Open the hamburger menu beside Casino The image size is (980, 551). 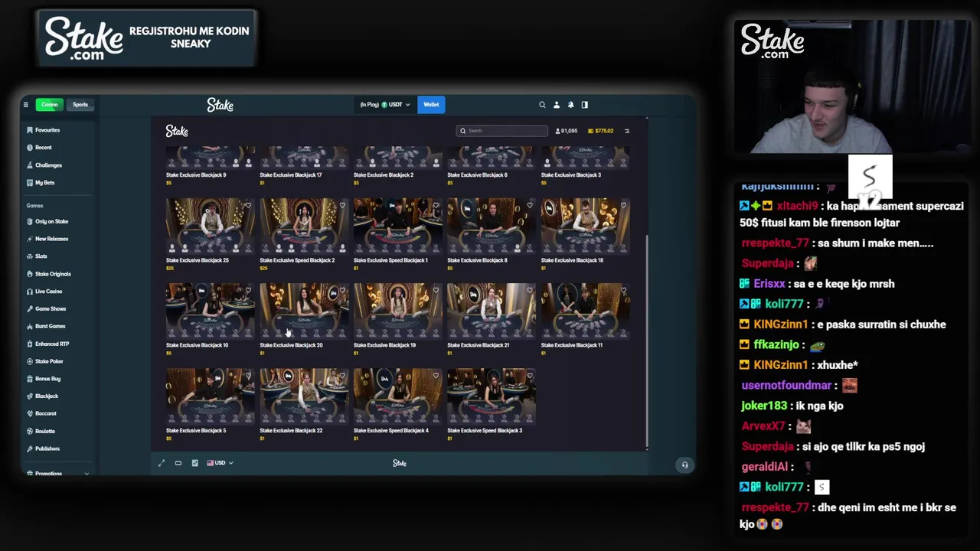pos(25,105)
